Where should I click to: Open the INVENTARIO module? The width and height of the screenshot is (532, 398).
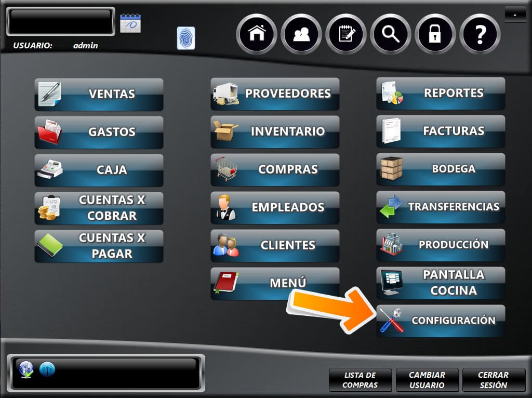[x=275, y=132]
